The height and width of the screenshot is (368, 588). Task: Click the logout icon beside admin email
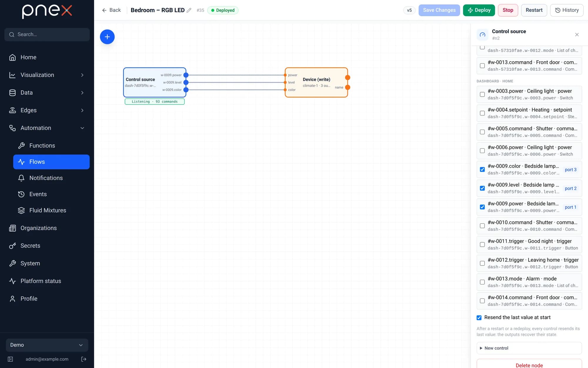click(84, 359)
